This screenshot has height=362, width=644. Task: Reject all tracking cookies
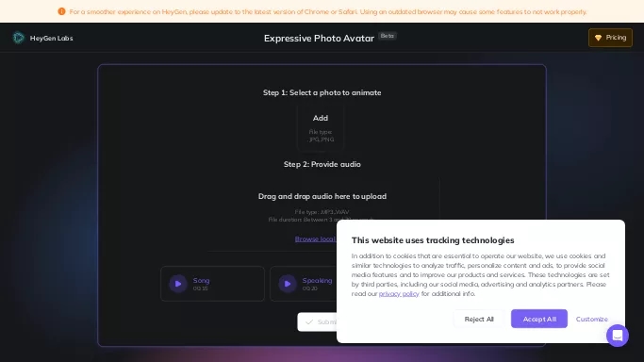click(x=479, y=319)
